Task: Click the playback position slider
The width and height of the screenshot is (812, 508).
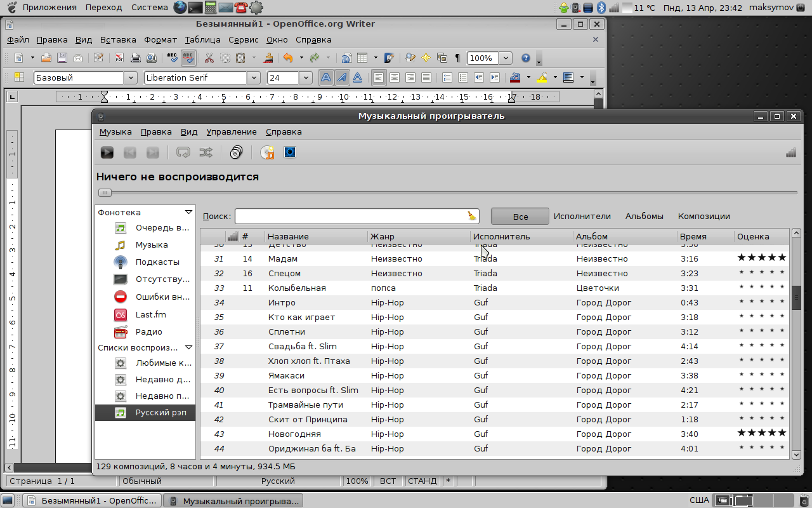Action: tap(105, 192)
